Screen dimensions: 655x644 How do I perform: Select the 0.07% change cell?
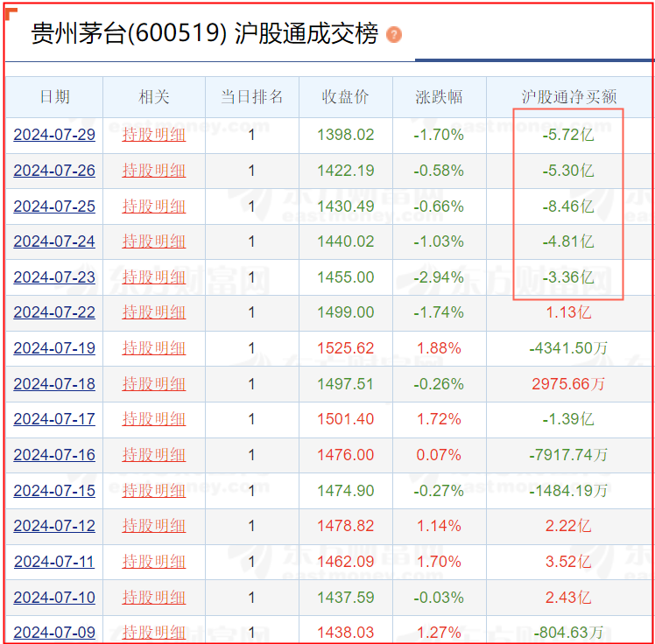coord(439,455)
